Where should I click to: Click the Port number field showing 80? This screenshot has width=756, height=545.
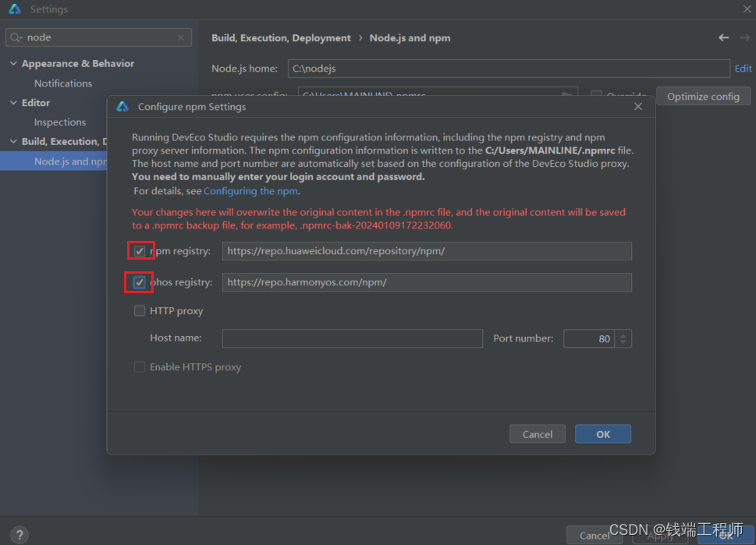[589, 338]
